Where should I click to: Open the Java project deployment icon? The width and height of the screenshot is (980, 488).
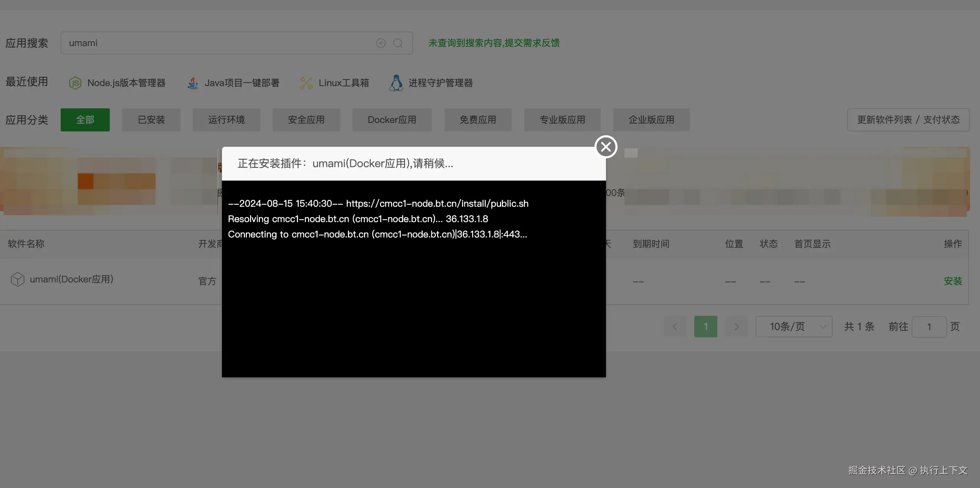(193, 83)
